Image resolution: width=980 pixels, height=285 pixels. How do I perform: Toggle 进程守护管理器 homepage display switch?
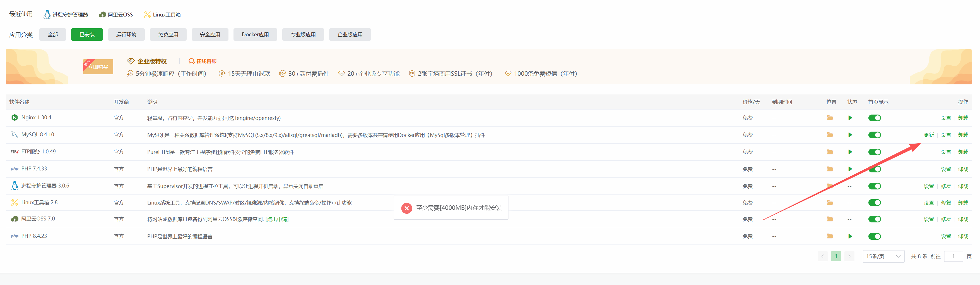point(874,186)
